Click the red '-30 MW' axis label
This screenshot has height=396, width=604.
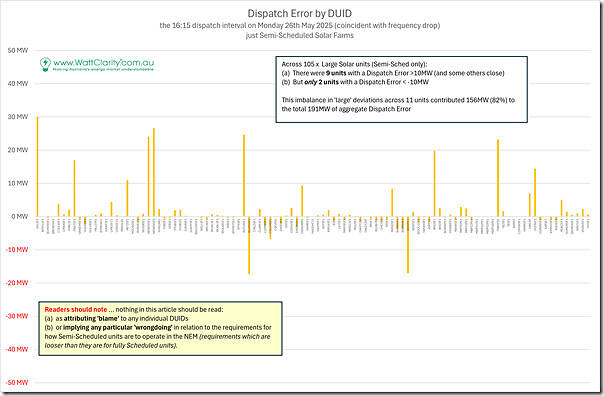(17, 316)
